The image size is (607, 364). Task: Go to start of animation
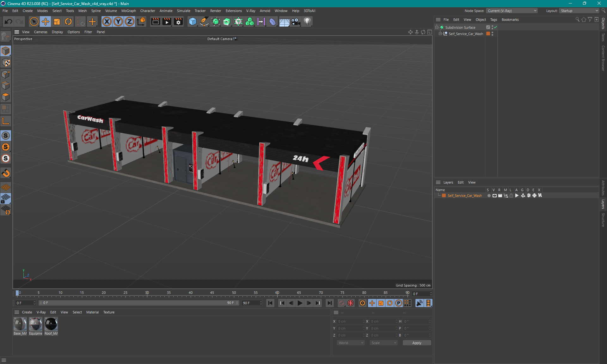click(x=270, y=303)
